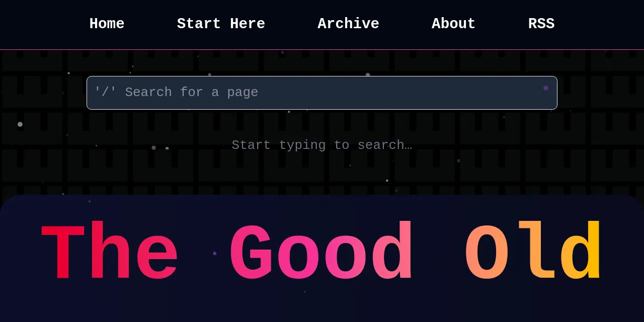644x322 pixels.
Task: Click the orange word 'Old' in heading
Action: pyautogui.click(x=533, y=253)
